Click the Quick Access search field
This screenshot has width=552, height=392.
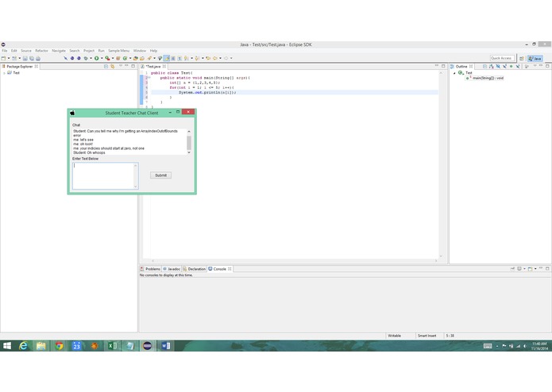pos(502,58)
